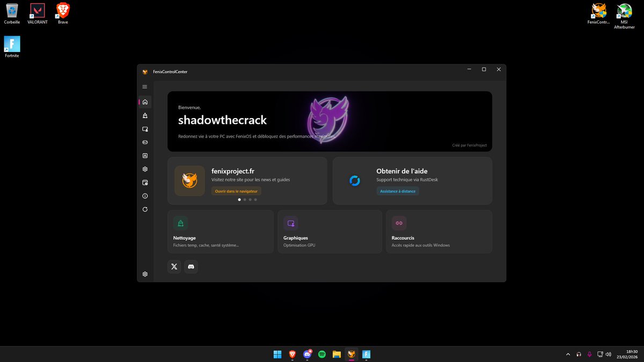Select the second carousel dot under fenixproject.fr

point(245,199)
